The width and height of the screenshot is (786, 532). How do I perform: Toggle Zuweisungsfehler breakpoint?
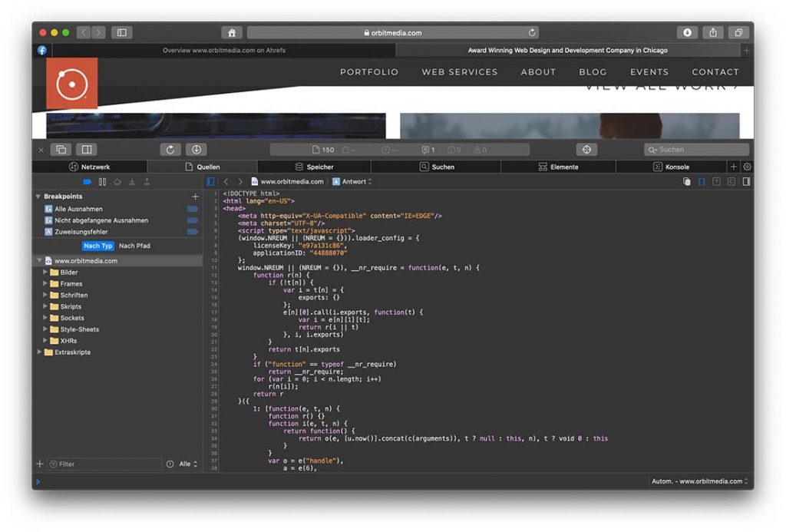click(x=193, y=232)
